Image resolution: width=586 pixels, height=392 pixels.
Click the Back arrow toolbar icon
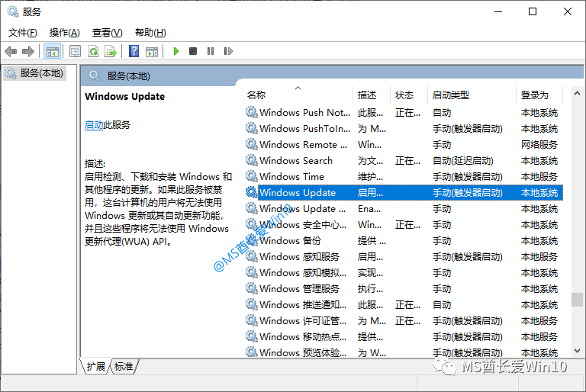pyautogui.click(x=11, y=51)
